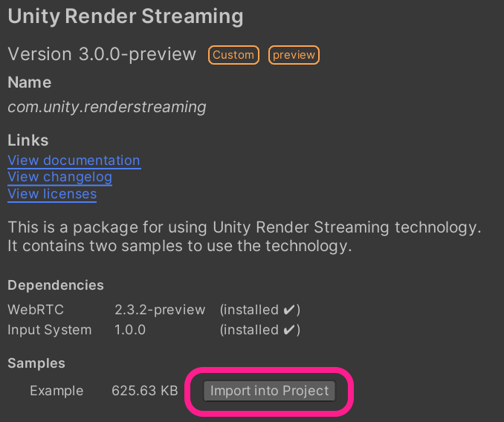Click the Input System 1.0.0 version
Viewport: 504px width, 422px height.
(x=130, y=329)
